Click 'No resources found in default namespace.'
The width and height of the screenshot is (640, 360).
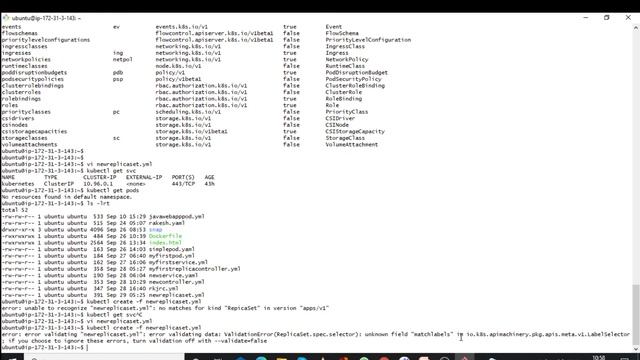click(67, 197)
